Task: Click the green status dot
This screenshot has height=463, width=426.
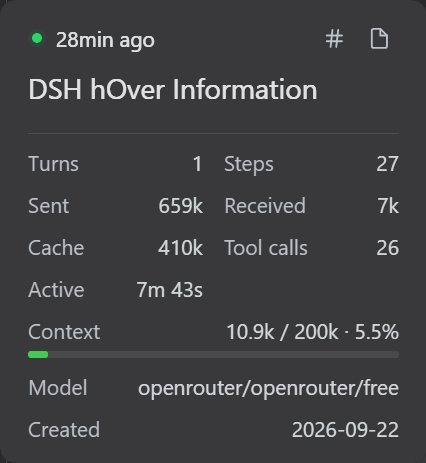Action: click(37, 39)
